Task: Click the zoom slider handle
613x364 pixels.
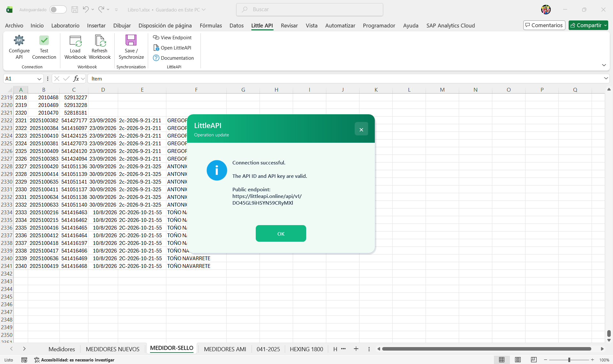Action: point(569,360)
